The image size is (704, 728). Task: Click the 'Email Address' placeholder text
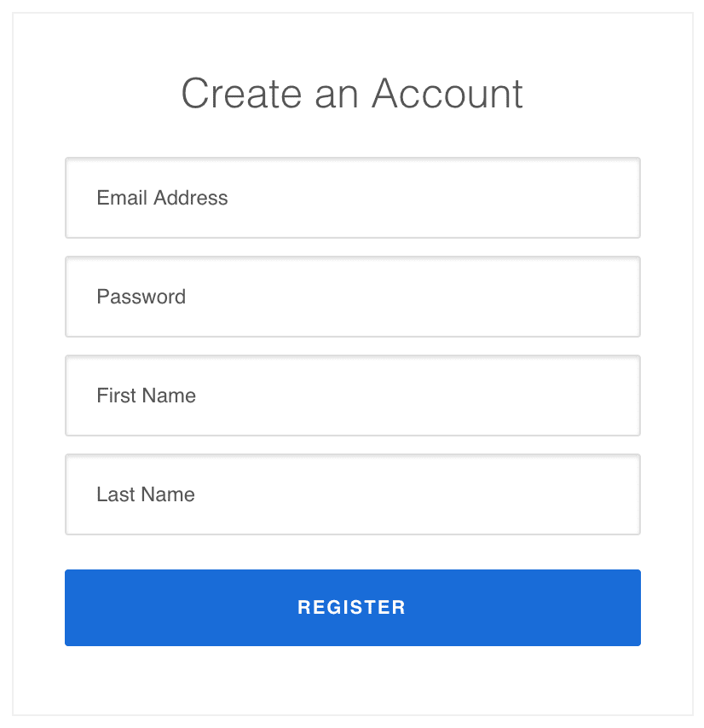point(162,198)
